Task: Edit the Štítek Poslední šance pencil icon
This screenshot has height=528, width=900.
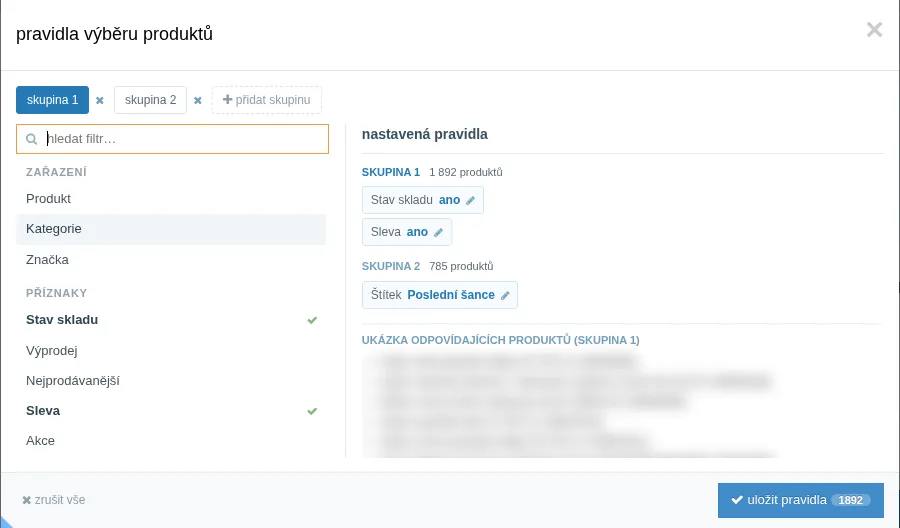Action: click(505, 296)
